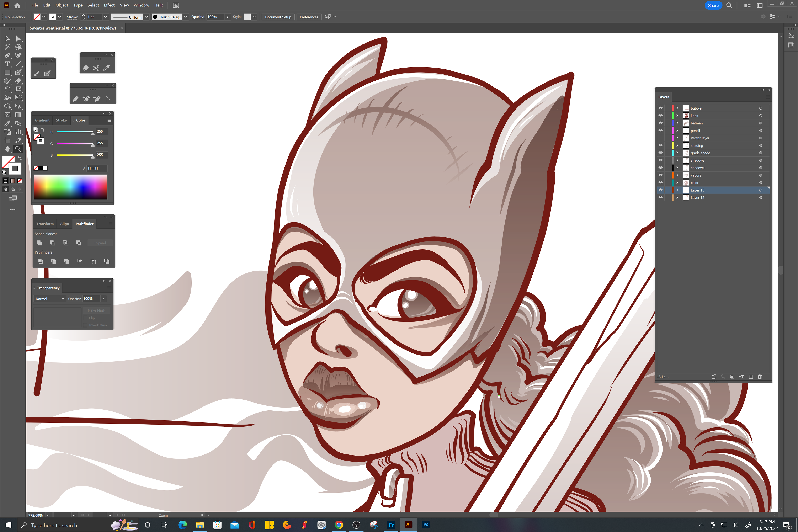Select the Free Transform tool

(x=18, y=98)
